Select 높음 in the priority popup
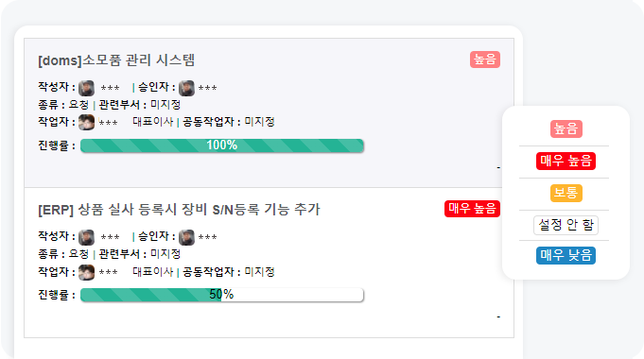This screenshot has height=359, width=644. tap(566, 128)
